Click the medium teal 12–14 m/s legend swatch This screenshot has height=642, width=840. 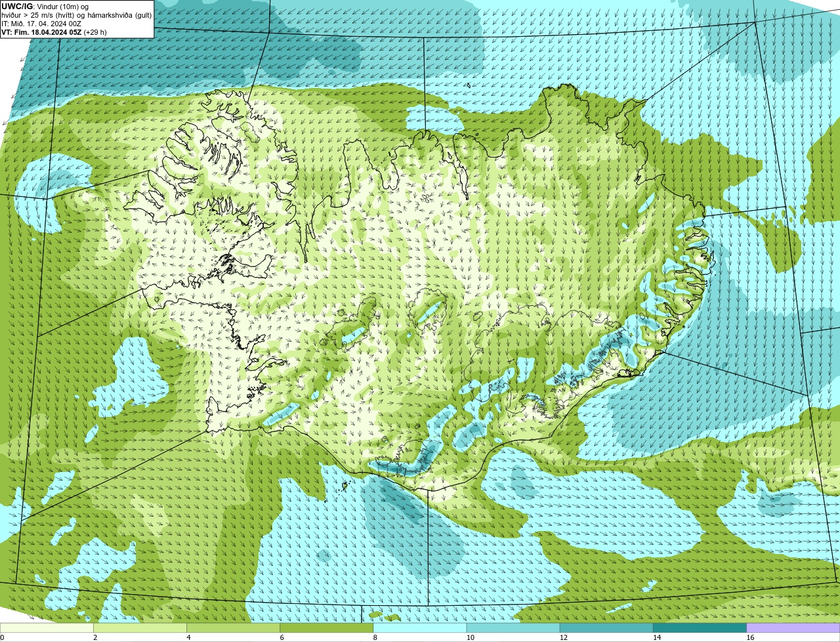(x=606, y=628)
